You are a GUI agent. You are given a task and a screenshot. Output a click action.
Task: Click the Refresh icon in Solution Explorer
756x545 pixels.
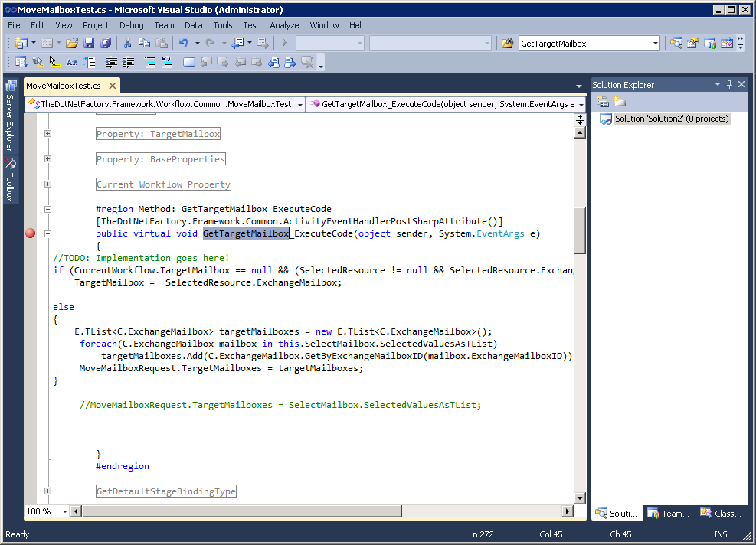coord(603,100)
